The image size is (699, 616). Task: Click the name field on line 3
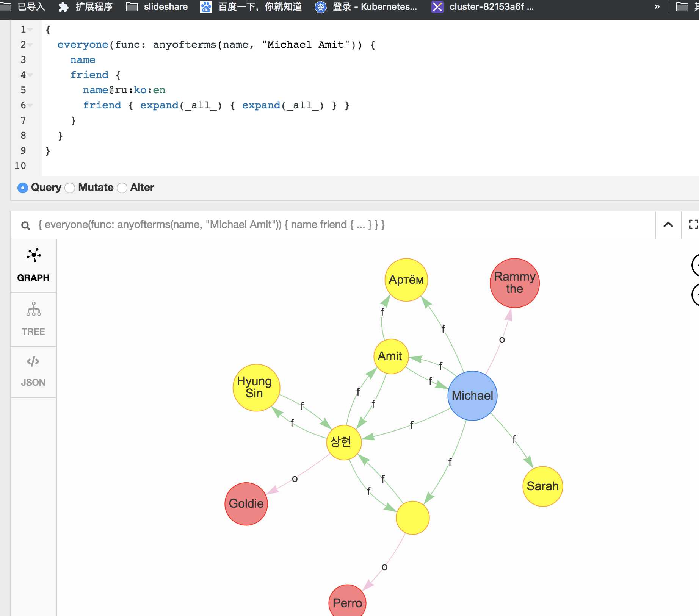click(x=83, y=60)
